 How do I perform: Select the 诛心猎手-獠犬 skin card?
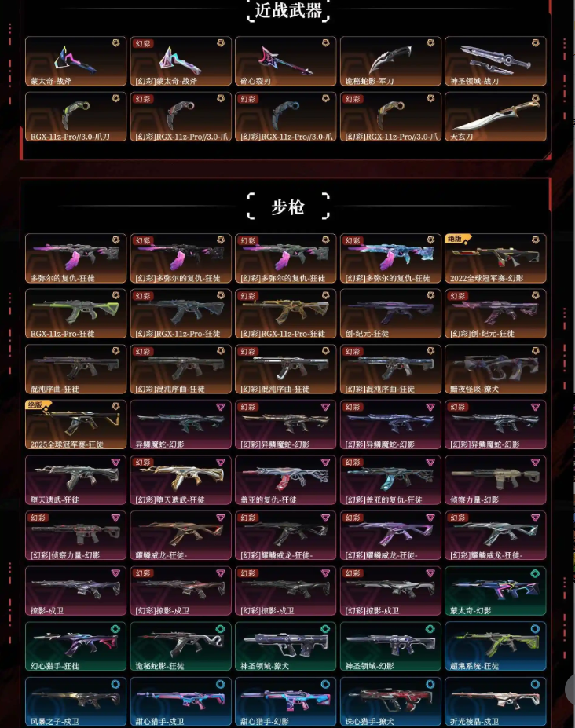390,702
